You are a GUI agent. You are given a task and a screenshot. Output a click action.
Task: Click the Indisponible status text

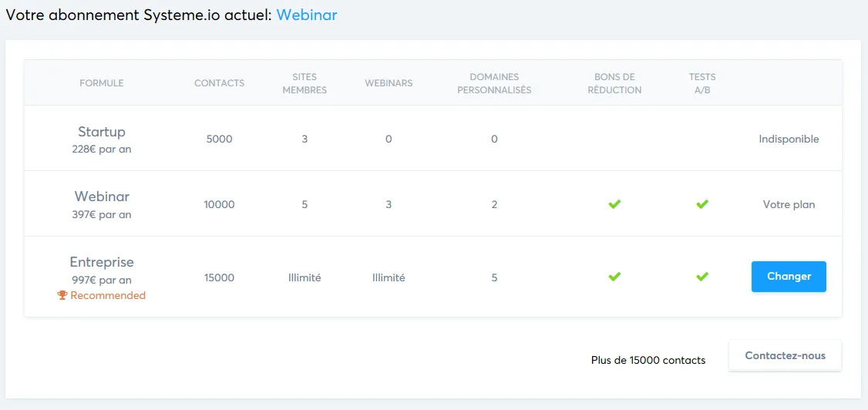pos(789,139)
